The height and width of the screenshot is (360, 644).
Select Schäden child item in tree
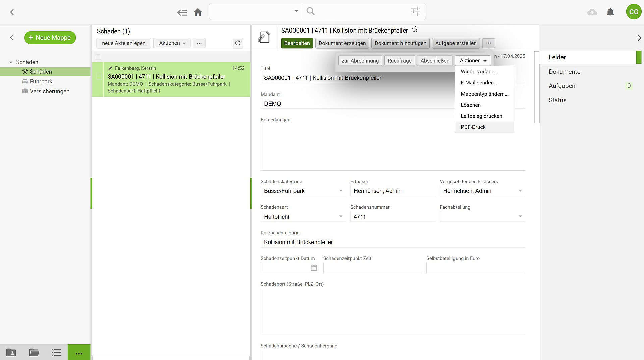tap(45, 72)
